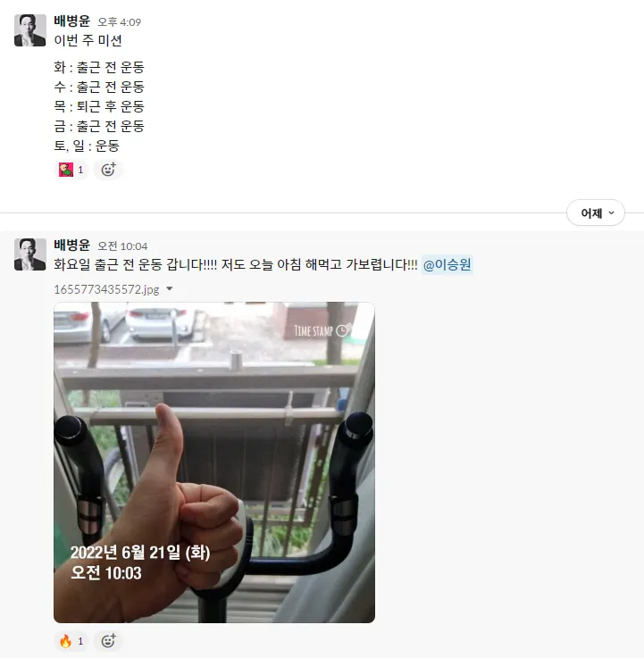Click the 토, 일 : 운동 line

coord(87,146)
